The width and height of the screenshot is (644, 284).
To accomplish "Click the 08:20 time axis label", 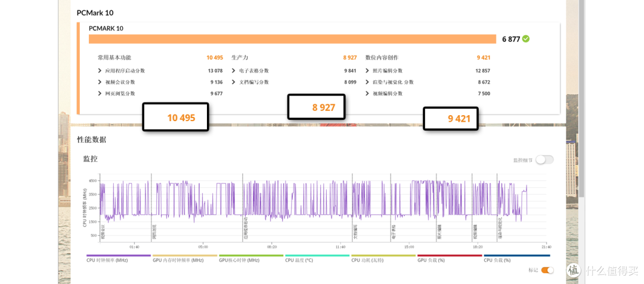I will 271,247.
